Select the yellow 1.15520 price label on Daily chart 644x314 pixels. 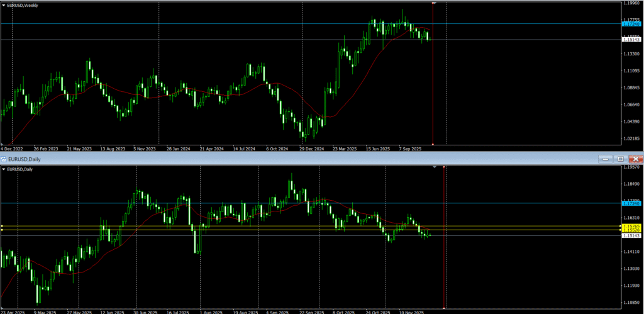[631, 230]
